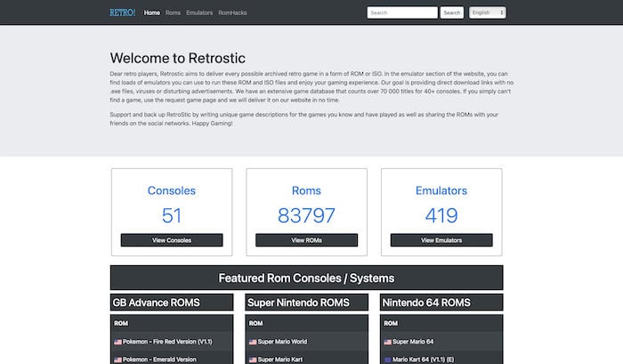Image resolution: width=623 pixels, height=364 pixels.
Task: Click the View ROMs button
Action: click(x=306, y=240)
